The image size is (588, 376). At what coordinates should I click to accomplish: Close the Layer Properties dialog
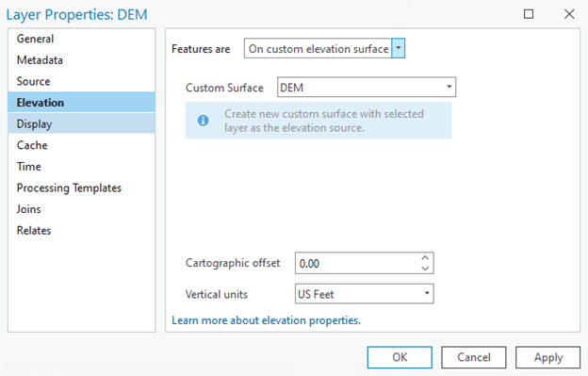click(569, 14)
